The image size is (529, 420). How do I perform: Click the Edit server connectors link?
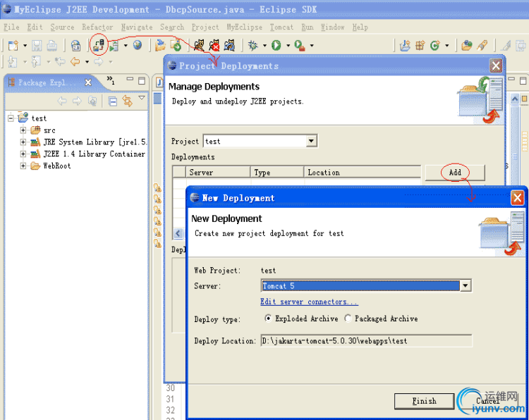tap(309, 302)
